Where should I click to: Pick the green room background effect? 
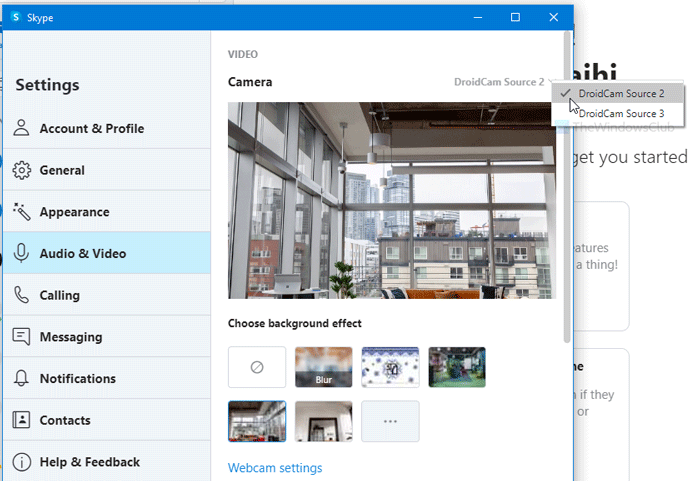click(457, 367)
